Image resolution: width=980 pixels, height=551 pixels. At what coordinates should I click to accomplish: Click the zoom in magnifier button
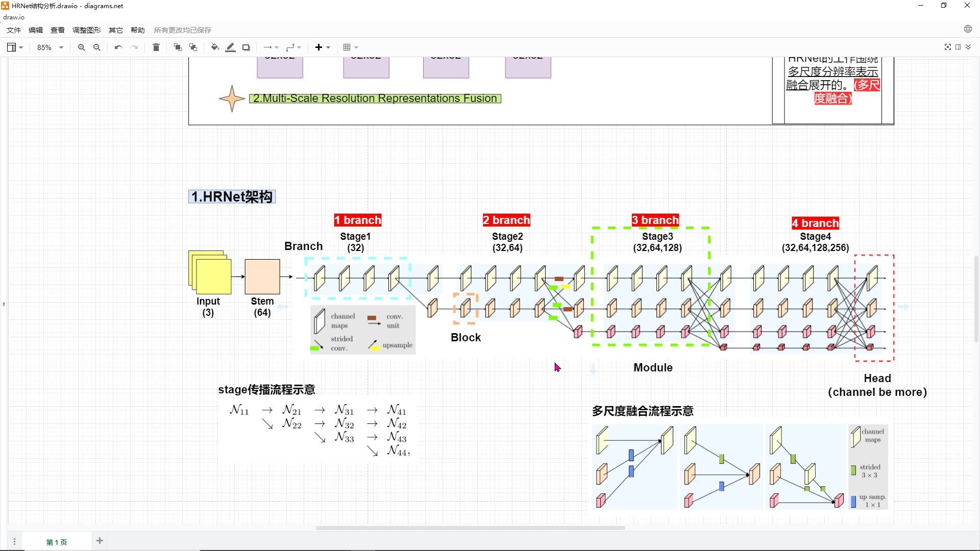tap(81, 47)
